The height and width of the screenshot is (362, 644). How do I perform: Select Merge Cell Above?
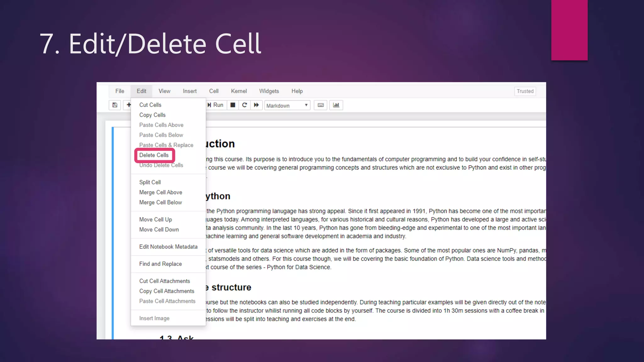click(x=168, y=192)
